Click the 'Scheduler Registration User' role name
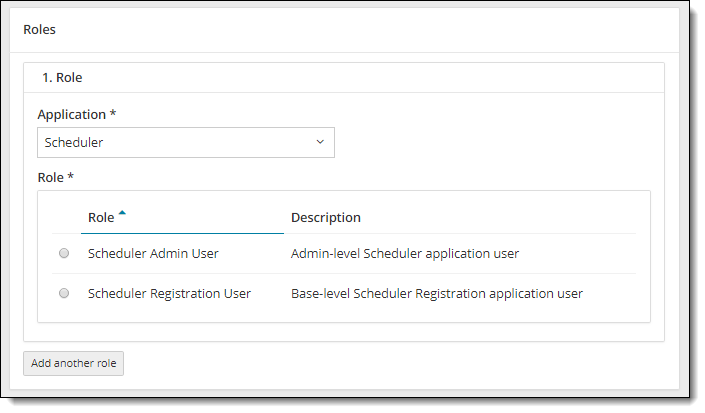 pos(169,294)
